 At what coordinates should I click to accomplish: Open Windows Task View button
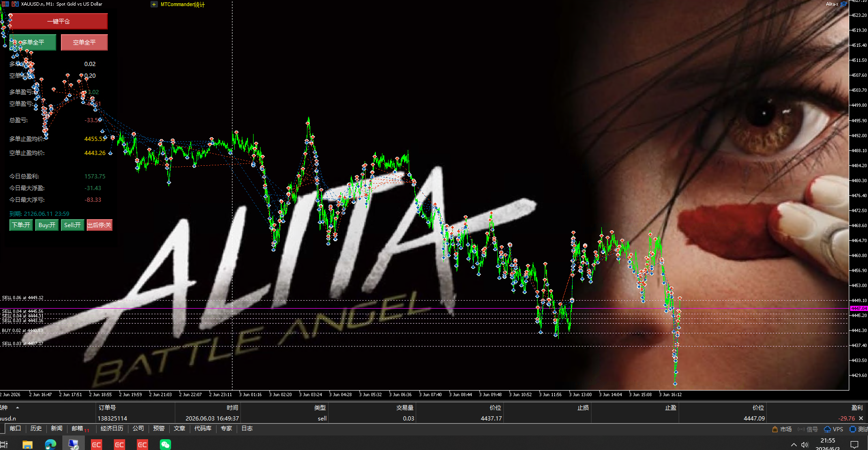coord(4,444)
